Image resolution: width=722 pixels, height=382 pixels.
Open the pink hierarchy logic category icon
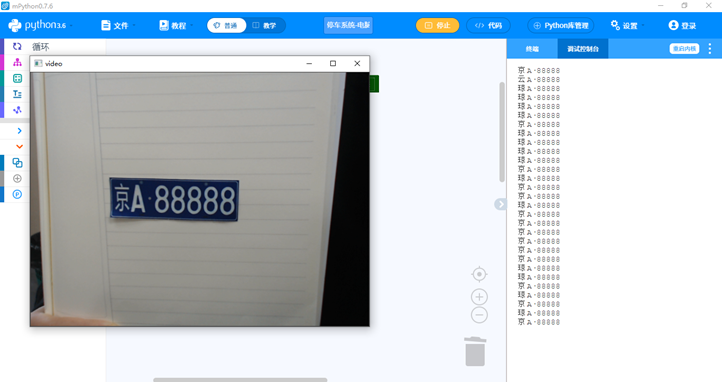(x=17, y=62)
